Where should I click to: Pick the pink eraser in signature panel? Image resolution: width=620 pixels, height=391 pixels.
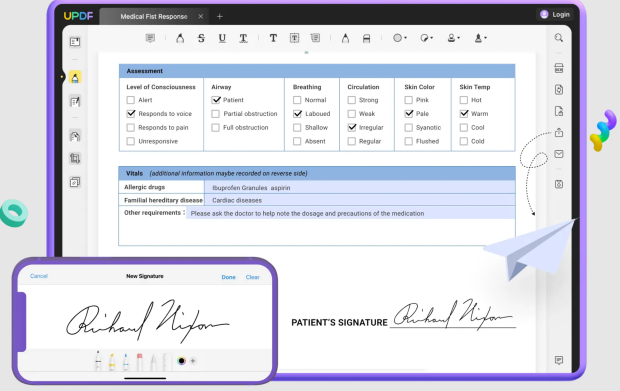click(140, 361)
